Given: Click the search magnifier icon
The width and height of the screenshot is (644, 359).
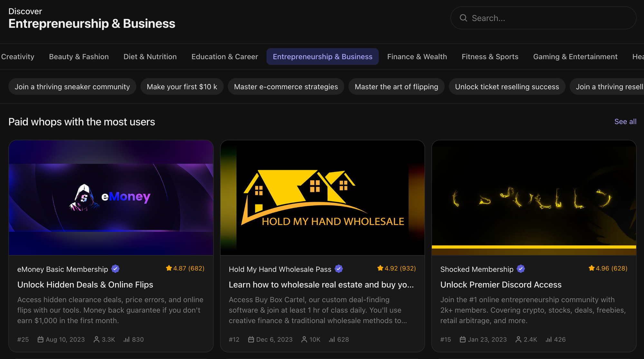Looking at the screenshot, I should (463, 18).
